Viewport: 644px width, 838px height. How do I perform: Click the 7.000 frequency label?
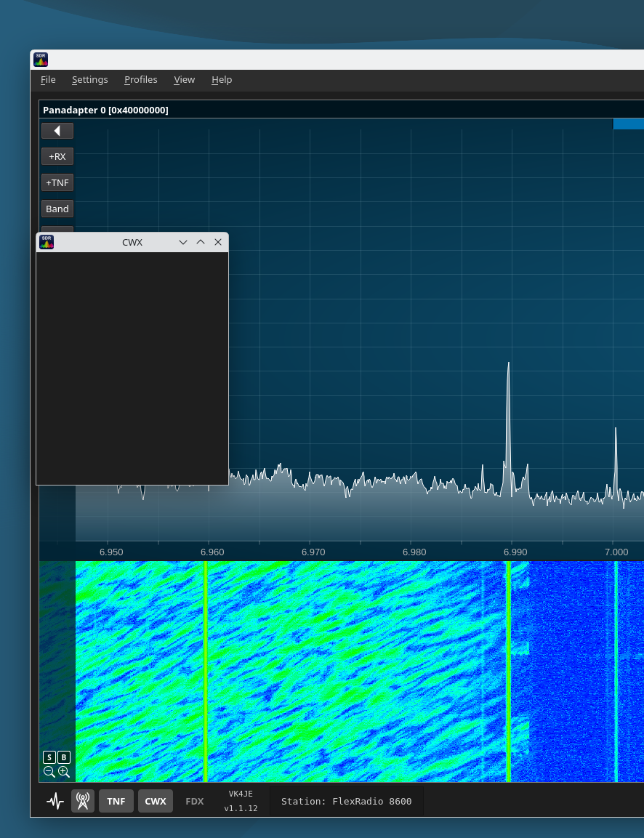tap(616, 552)
